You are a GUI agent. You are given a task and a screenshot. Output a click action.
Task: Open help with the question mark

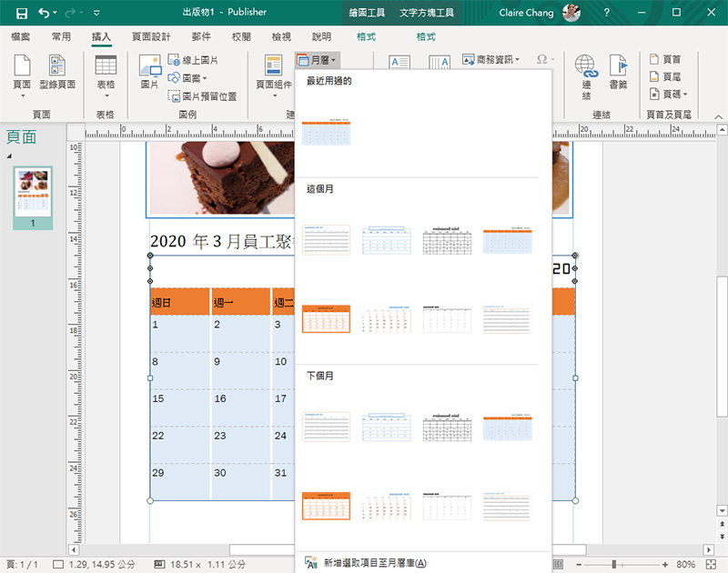pyautogui.click(x=606, y=13)
